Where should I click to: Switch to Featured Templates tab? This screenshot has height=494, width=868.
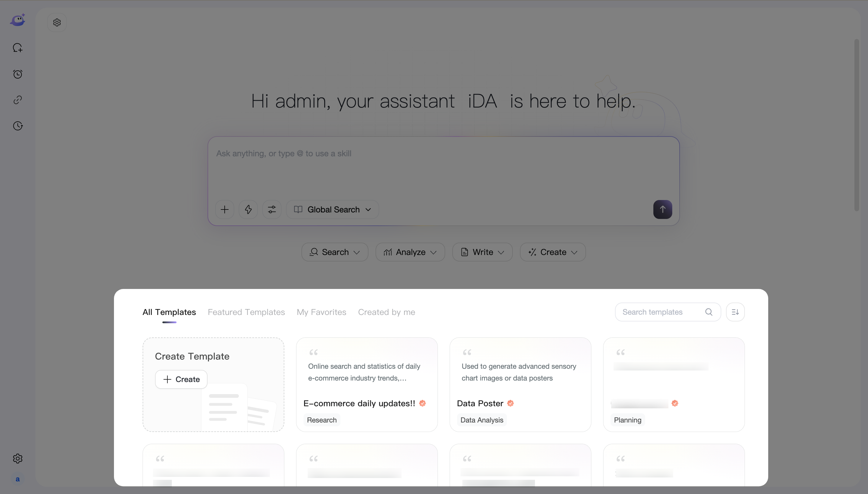click(247, 312)
